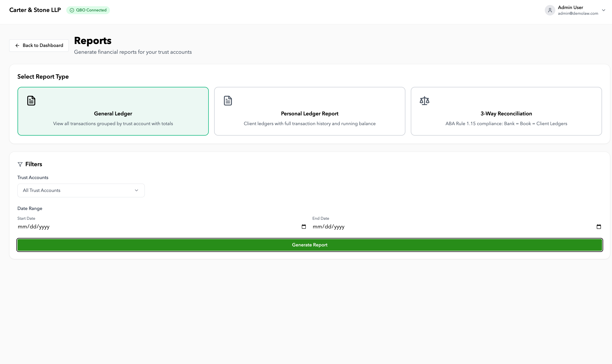The width and height of the screenshot is (612, 364).
Task: Open the All Trust Accounts dropdown
Action: 81,191
